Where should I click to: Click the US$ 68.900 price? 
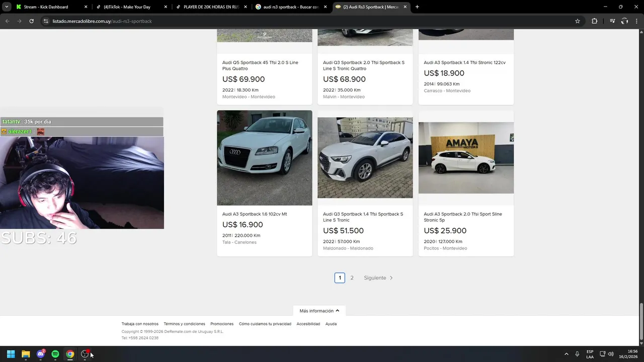344,79
